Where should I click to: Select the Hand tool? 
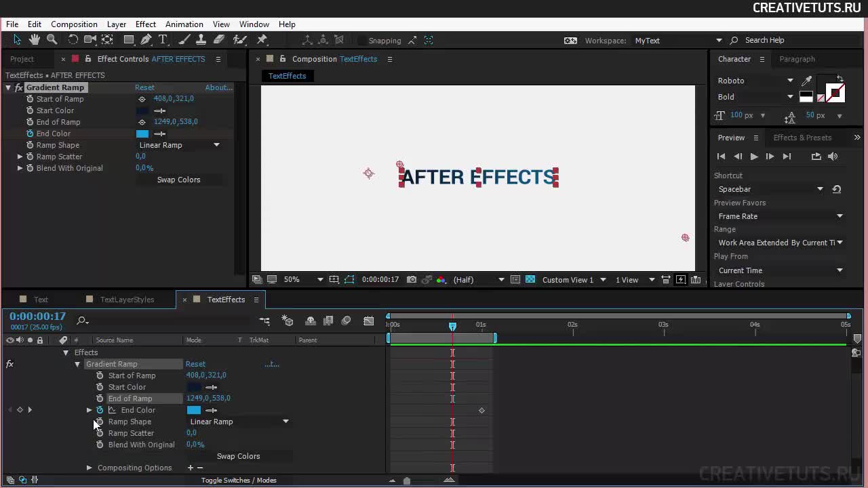(35, 40)
